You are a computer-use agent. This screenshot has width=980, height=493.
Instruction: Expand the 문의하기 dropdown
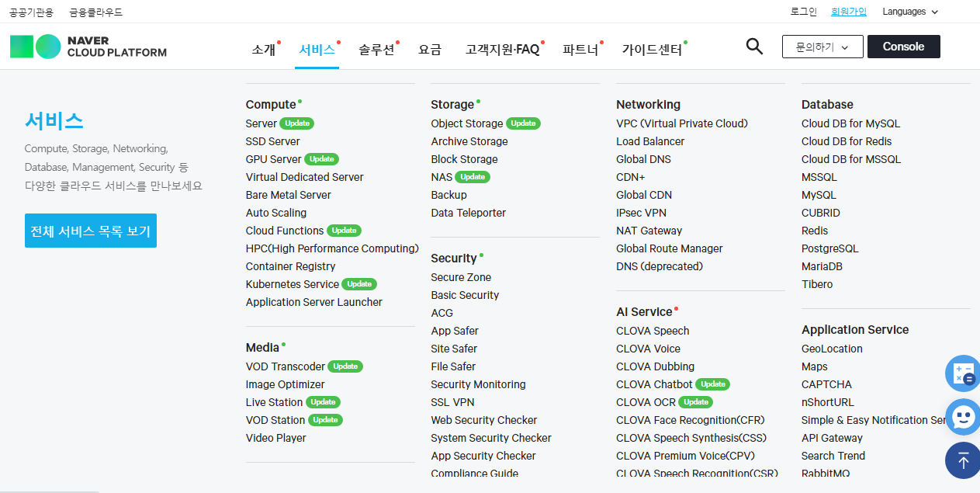click(x=822, y=47)
